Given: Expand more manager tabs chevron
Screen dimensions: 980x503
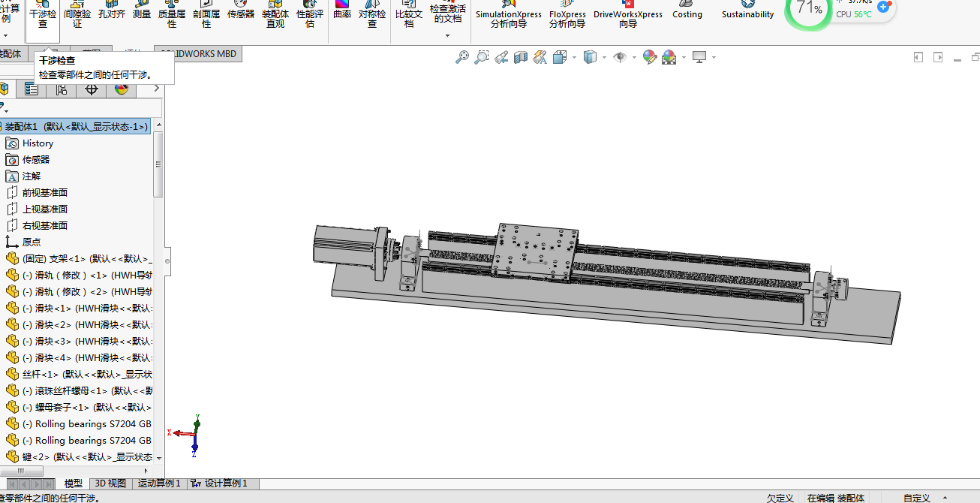Looking at the screenshot, I should 156,89.
